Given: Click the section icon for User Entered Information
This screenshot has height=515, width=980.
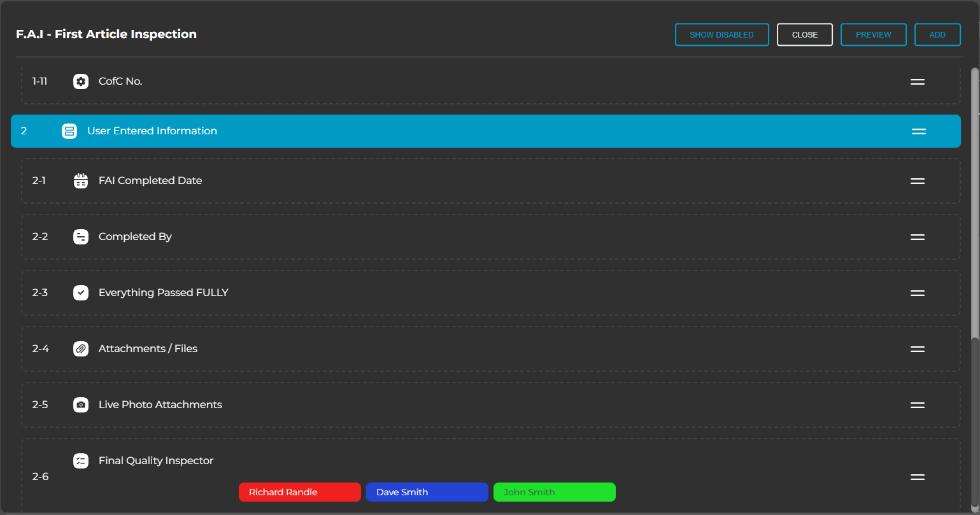Looking at the screenshot, I should click(69, 131).
